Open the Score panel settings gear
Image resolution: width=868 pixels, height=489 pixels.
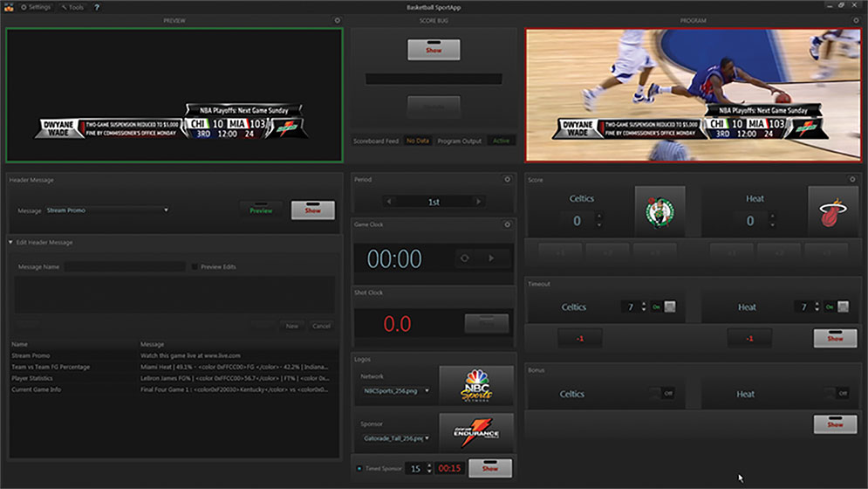click(x=852, y=179)
